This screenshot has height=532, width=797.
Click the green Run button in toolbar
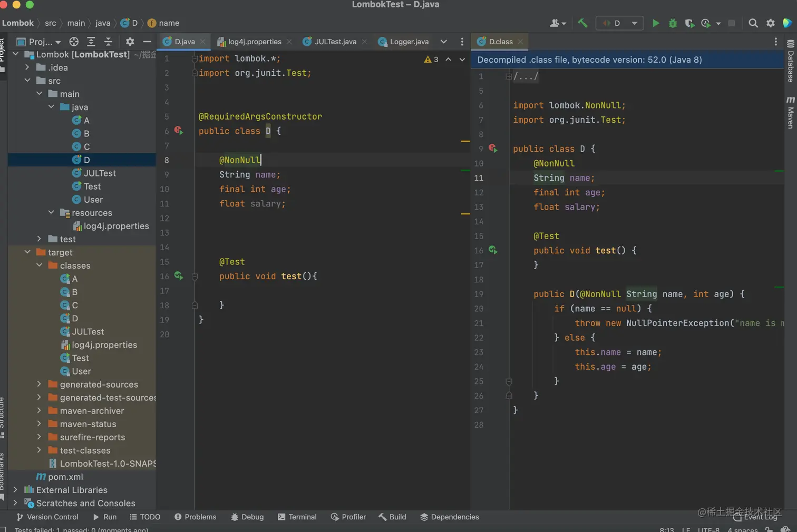pos(655,23)
